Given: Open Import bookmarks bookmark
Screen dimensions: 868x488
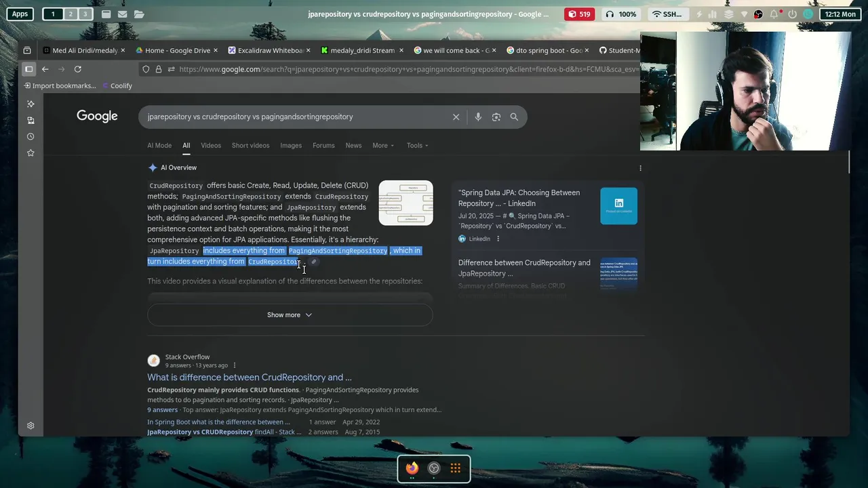Looking at the screenshot, I should (x=60, y=85).
